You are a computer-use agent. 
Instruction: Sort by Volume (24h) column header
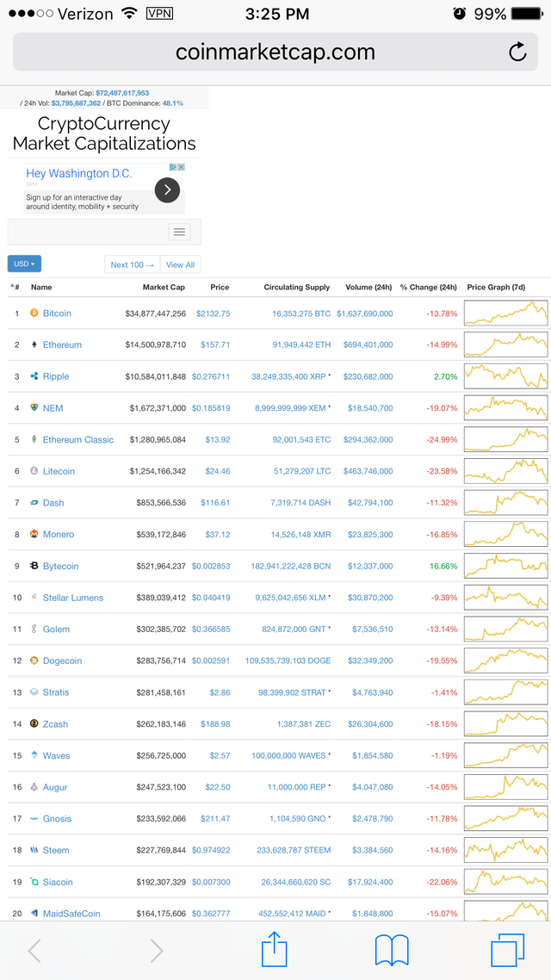click(368, 288)
